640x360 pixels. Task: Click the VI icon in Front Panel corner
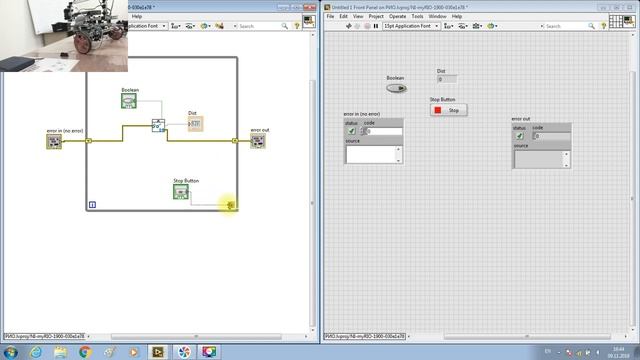(629, 21)
